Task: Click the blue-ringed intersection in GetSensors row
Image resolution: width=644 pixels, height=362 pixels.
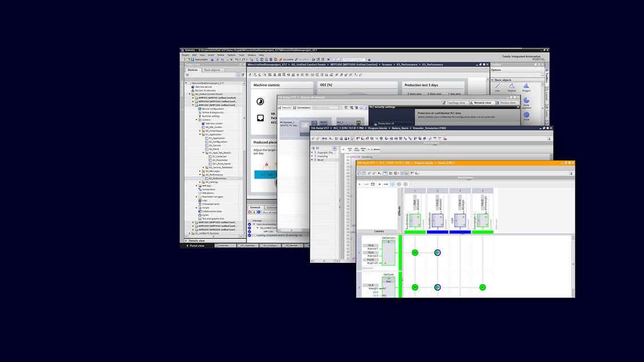Action: point(437,253)
